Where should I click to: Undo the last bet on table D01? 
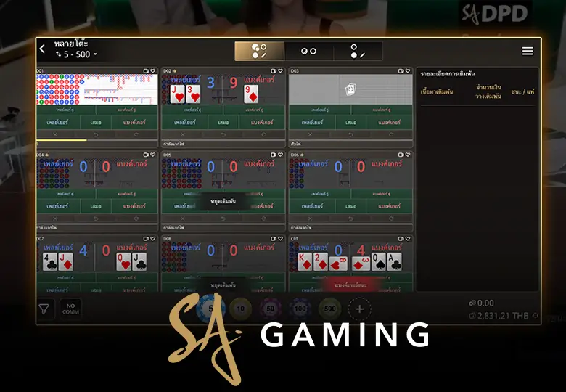[96, 134]
